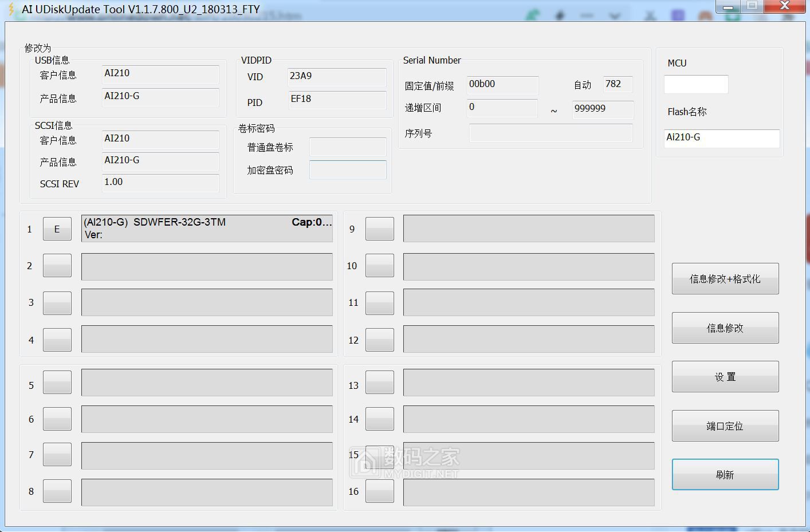Click the 普通盘卷标 input field

click(x=348, y=147)
